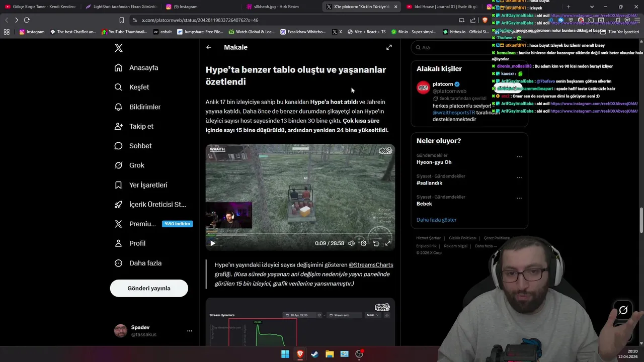This screenshot has height=362, width=644.
Task: Go back using the Makale arrow
Action: (209, 47)
